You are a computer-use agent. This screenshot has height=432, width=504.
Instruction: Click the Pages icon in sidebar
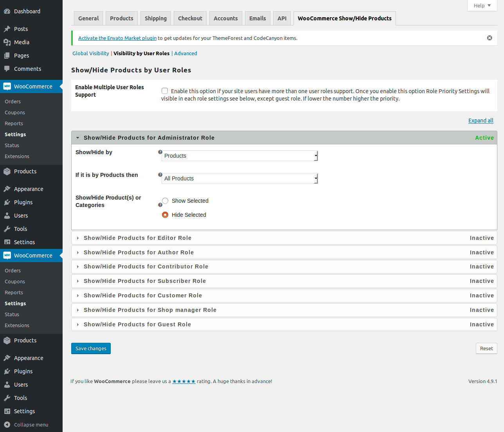(7, 56)
